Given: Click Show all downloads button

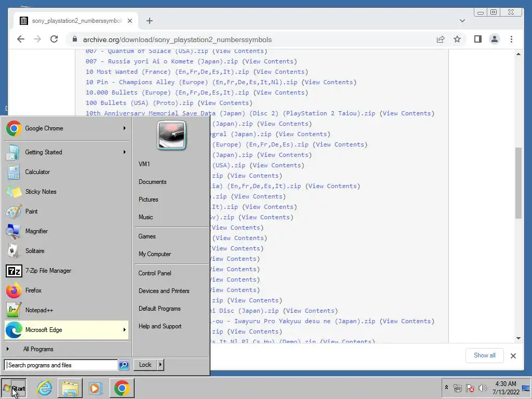Looking at the screenshot, I should pyautogui.click(x=485, y=355).
